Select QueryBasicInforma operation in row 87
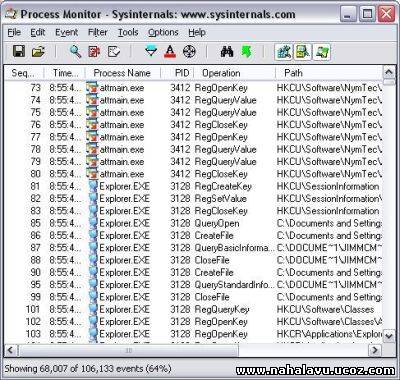Viewport: 400px width, 380px height. (x=234, y=248)
